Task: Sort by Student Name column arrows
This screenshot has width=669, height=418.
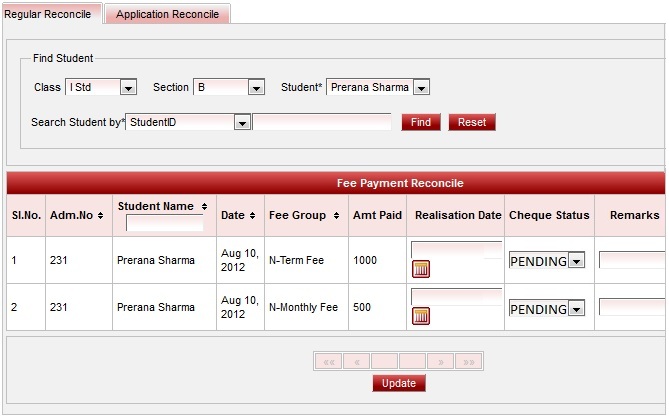Action: pyautogui.click(x=204, y=207)
